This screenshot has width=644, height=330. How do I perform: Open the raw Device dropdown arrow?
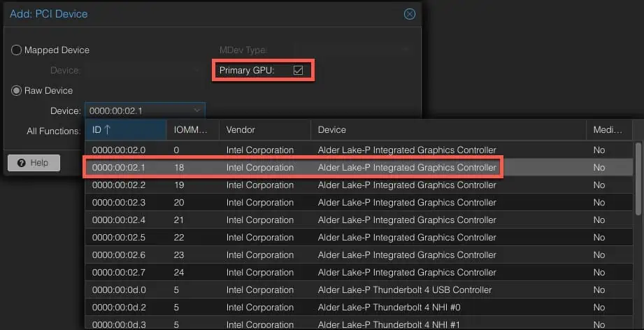(196, 110)
